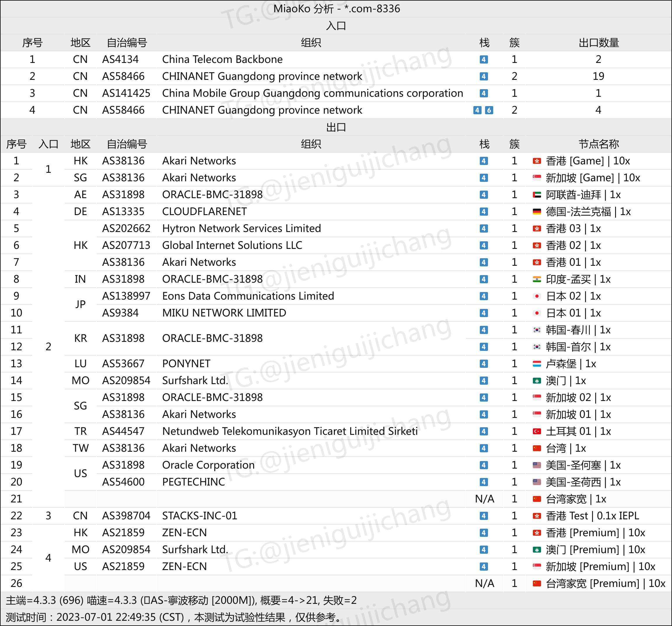
Task: Click the 入口 section header
Action: click(x=336, y=26)
